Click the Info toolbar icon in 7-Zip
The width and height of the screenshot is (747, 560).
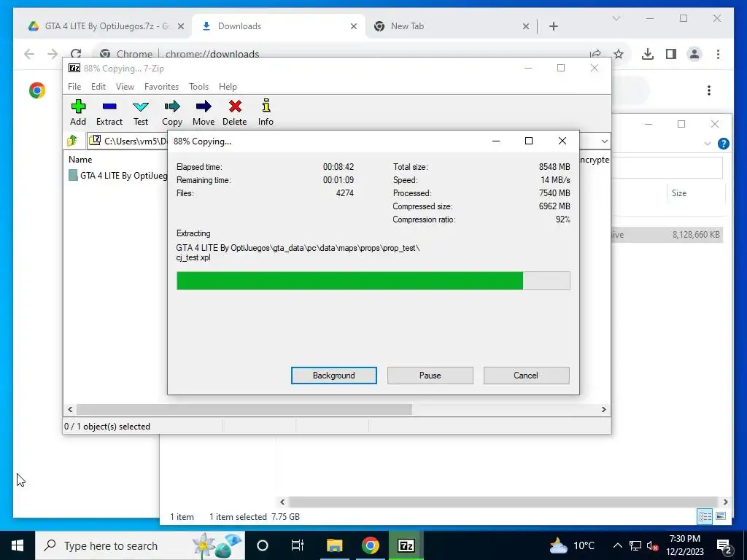pyautogui.click(x=266, y=113)
